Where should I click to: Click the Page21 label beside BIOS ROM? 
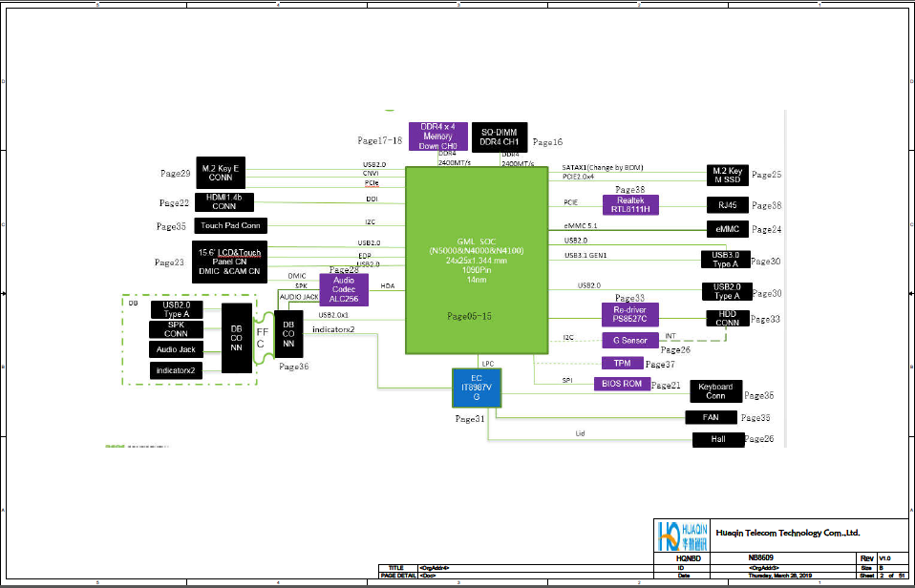pos(666,386)
